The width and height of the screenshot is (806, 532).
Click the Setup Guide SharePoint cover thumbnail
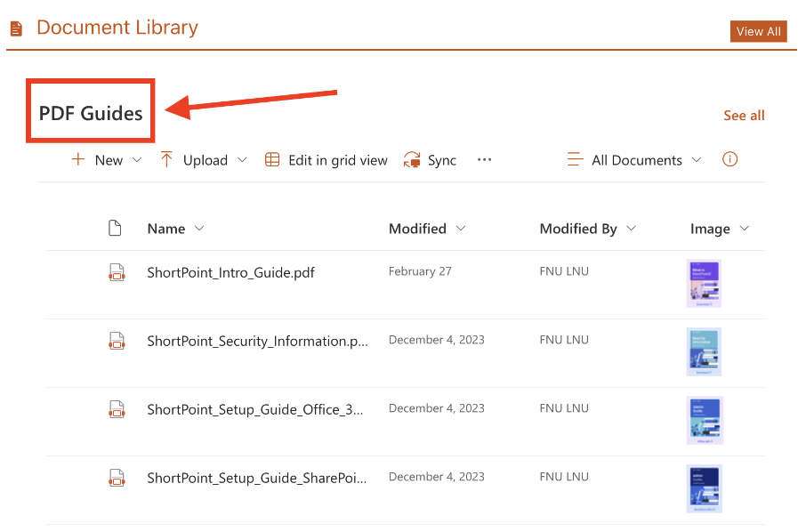pos(705,488)
